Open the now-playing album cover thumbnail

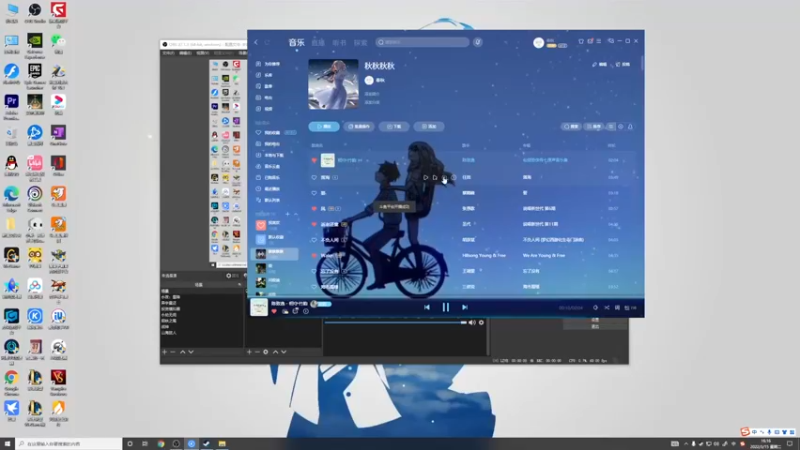(259, 307)
